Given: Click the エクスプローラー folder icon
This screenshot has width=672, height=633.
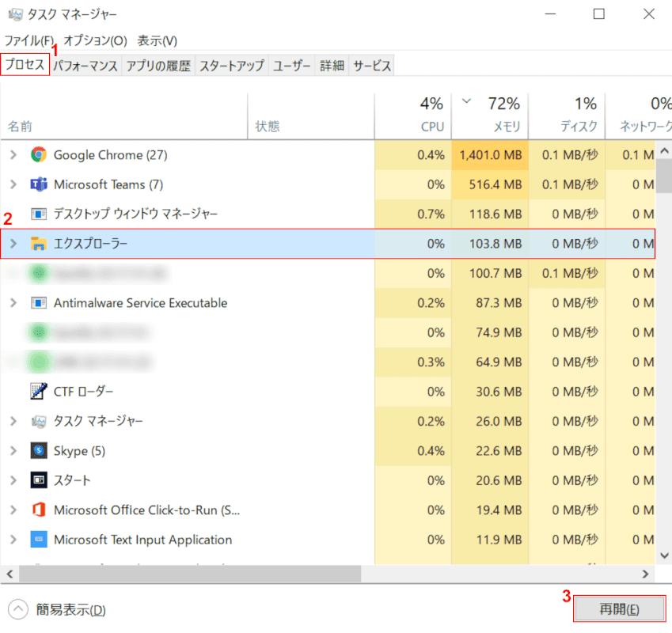Looking at the screenshot, I should click(x=39, y=243).
